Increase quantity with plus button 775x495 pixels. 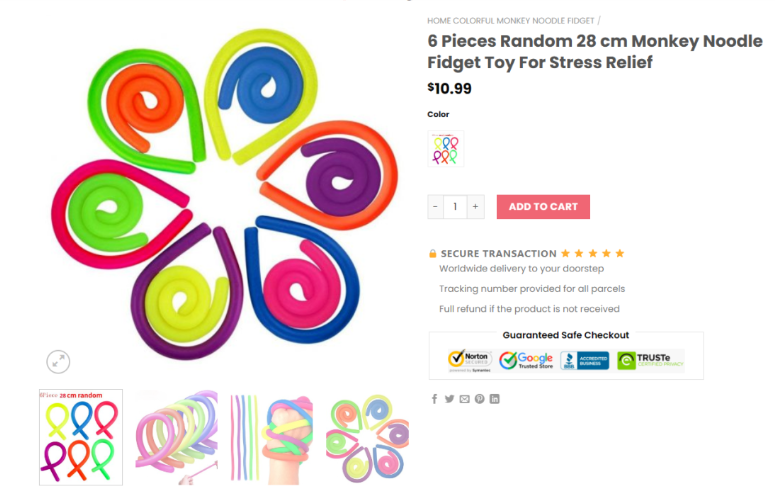476,207
